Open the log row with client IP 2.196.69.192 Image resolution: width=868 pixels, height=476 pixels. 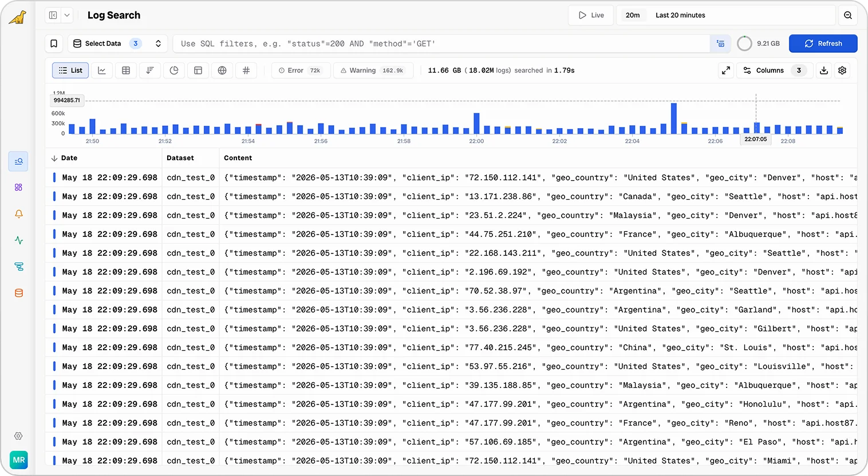[x=451, y=272]
